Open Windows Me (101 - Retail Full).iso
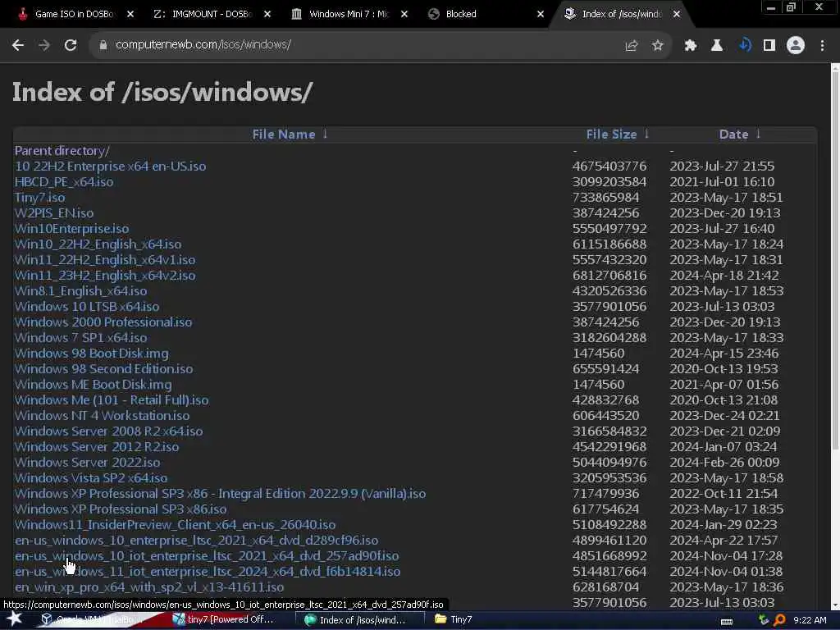This screenshot has height=630, width=840. click(x=112, y=400)
